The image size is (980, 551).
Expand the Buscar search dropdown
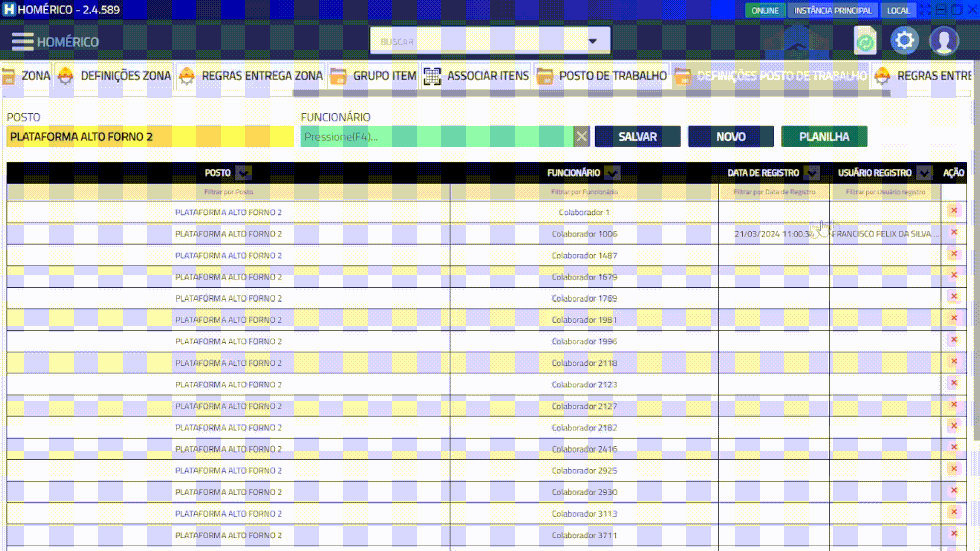pos(592,41)
